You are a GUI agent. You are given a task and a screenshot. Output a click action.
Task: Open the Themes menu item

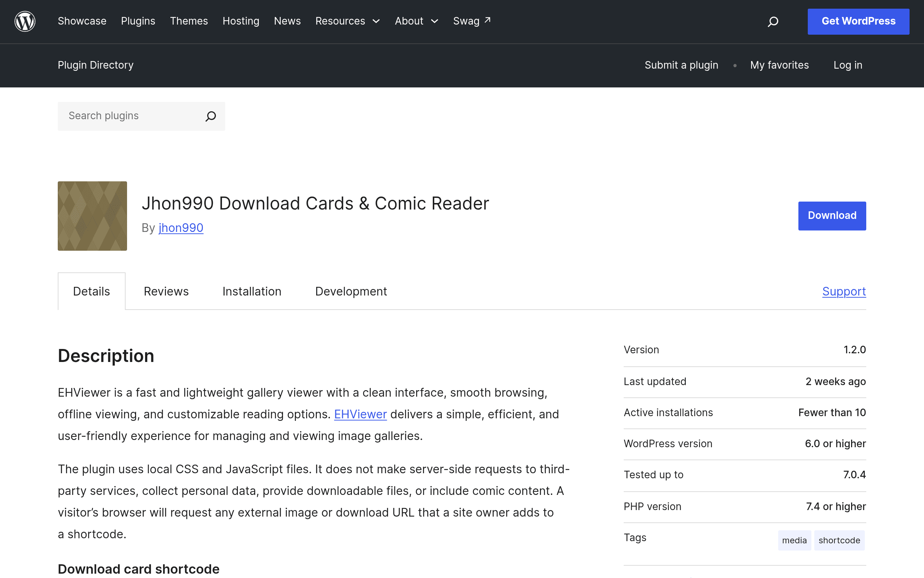point(189,21)
